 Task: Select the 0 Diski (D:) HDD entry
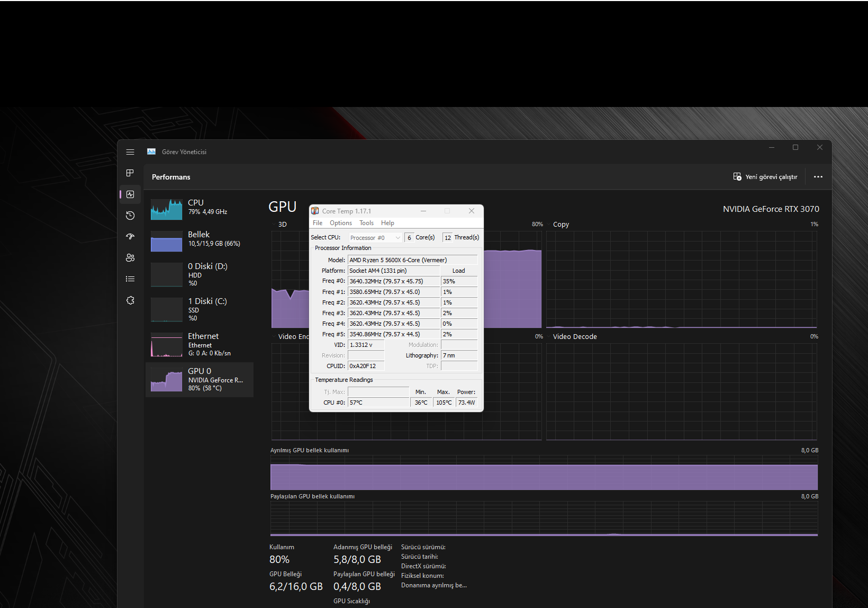coord(200,274)
